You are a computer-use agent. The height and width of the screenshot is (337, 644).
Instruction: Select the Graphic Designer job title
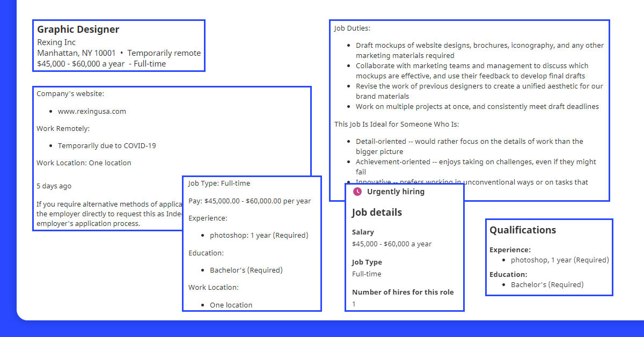[78, 30]
